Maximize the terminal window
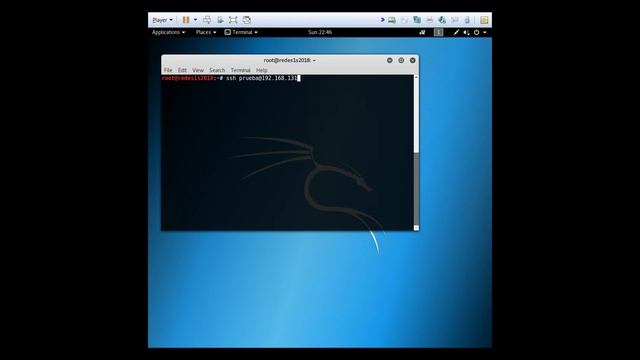This screenshot has width=640, height=360. (x=401, y=60)
